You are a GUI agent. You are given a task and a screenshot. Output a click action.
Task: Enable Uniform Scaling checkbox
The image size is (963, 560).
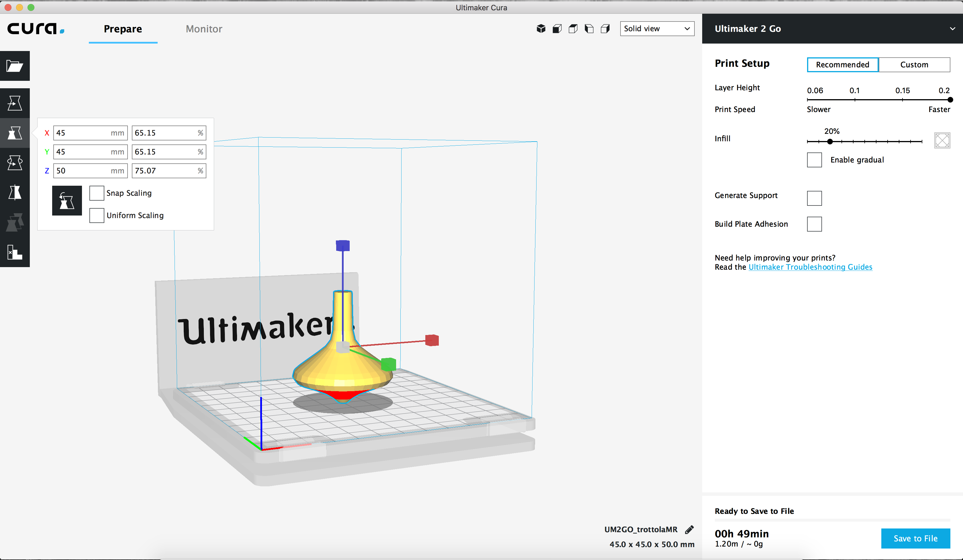(x=97, y=215)
